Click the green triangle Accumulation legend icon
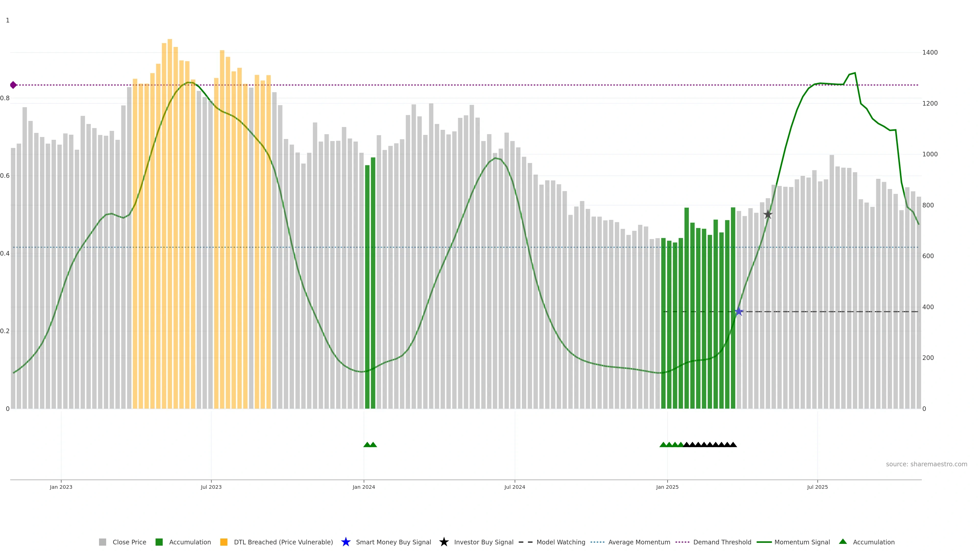 [843, 542]
